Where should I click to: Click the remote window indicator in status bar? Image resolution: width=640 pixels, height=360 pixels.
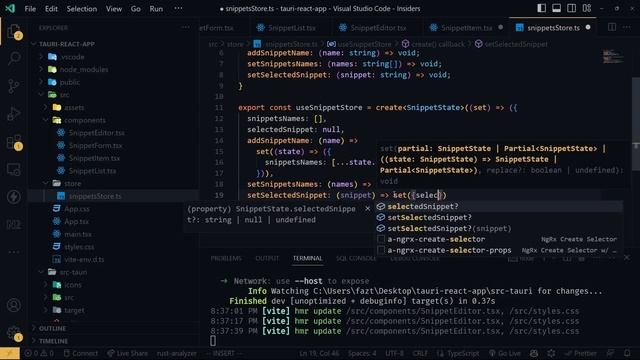coord(10,353)
